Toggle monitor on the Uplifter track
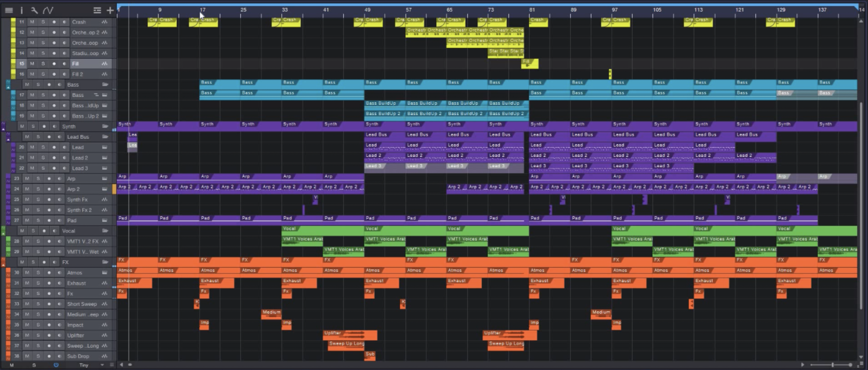This screenshot has height=370, width=868. (59, 335)
